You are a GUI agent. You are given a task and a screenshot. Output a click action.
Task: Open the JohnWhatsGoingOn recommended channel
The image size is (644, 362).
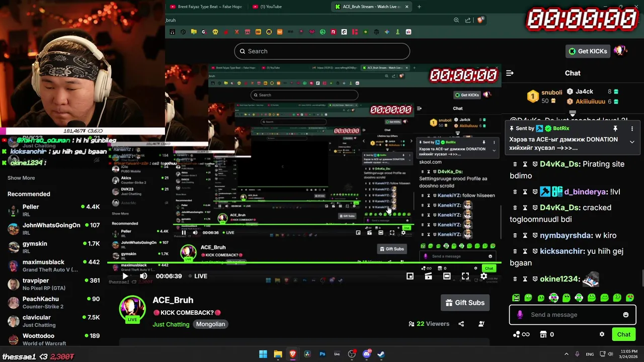(54, 229)
